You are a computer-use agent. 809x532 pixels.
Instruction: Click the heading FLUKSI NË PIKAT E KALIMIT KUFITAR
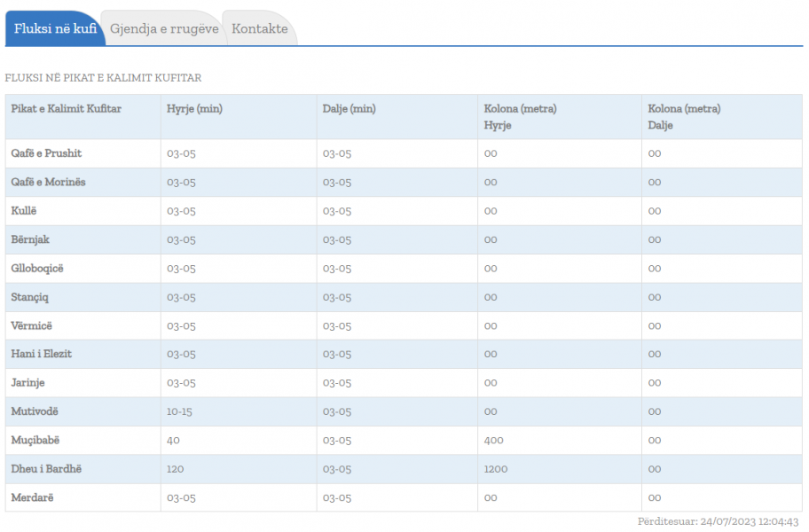tap(103, 78)
